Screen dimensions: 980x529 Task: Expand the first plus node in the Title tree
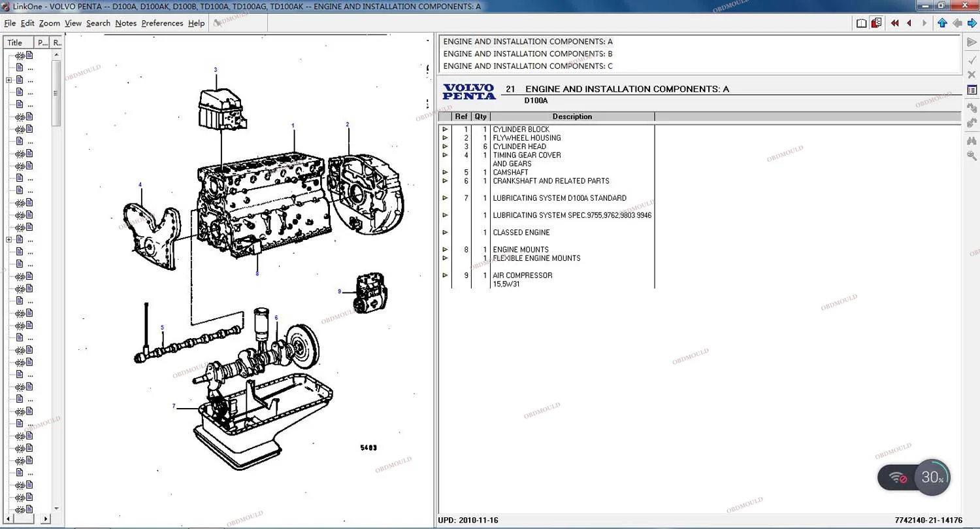click(x=9, y=80)
